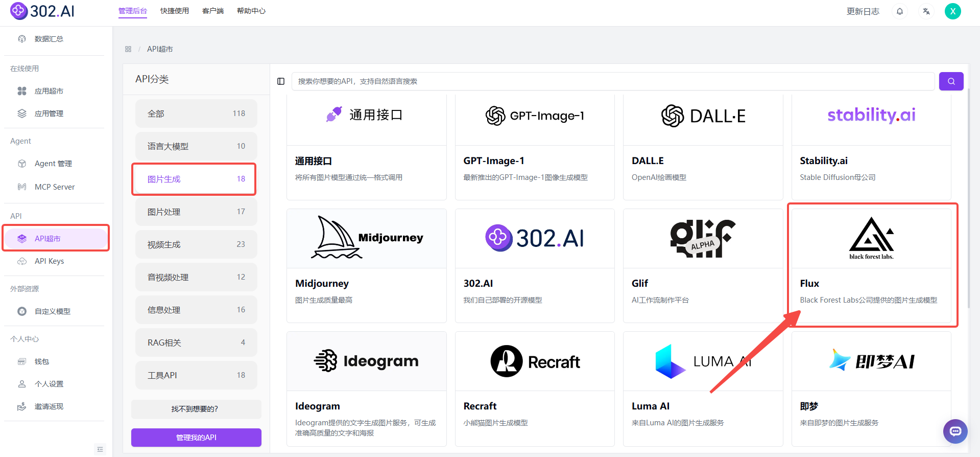This screenshot has height=457, width=980.
Task: Click API超市 breadcrumb text
Action: [x=160, y=49]
